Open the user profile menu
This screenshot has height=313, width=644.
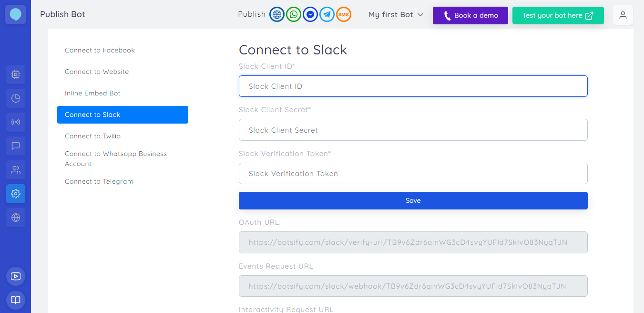pyautogui.click(x=623, y=15)
